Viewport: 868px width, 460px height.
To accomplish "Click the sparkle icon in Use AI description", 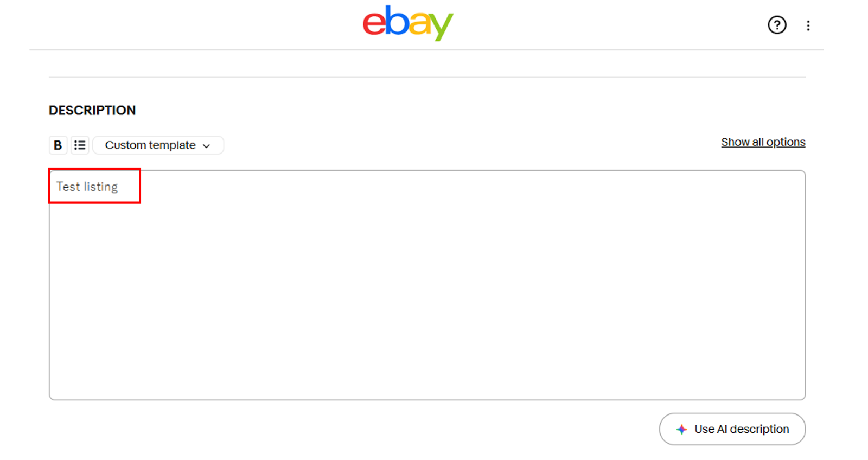I will tap(681, 430).
